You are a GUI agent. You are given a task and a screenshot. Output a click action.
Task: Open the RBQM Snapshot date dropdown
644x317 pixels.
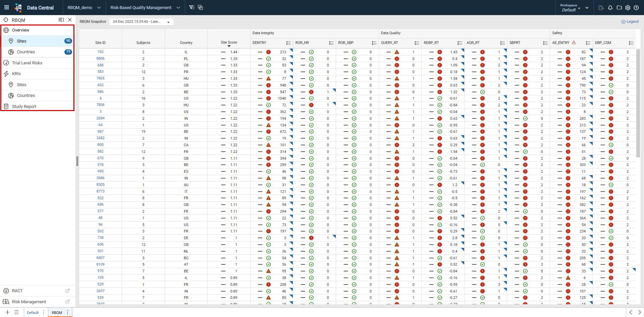click(x=141, y=22)
